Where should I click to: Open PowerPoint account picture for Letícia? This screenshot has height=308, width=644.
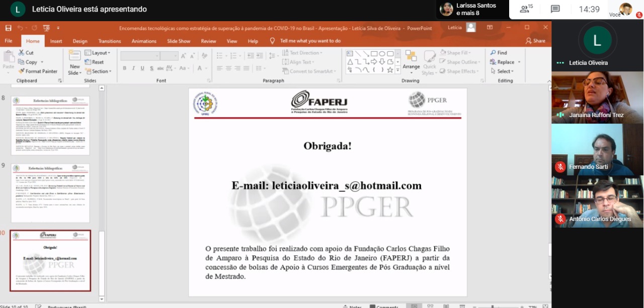[471, 28]
